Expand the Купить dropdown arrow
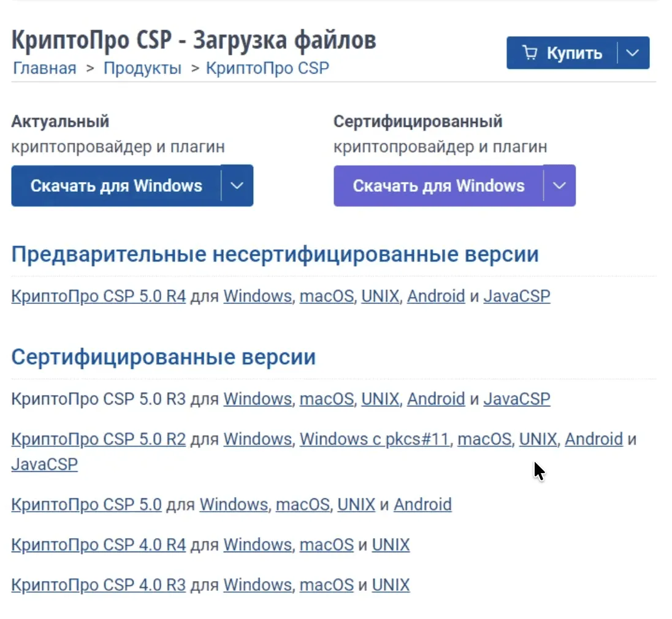672x619 pixels. (633, 53)
